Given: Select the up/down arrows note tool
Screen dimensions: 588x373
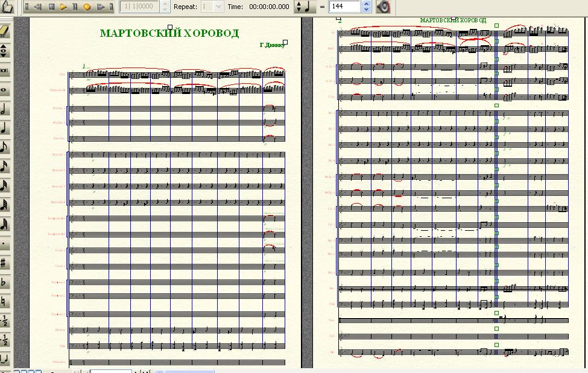Looking at the screenshot, I should (x=4, y=50).
